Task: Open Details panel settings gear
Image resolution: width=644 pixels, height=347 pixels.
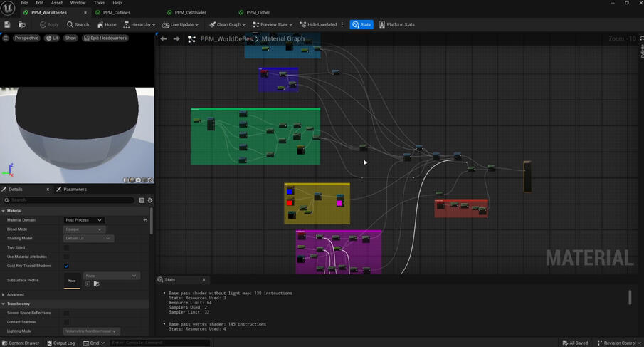Action: [x=150, y=200]
